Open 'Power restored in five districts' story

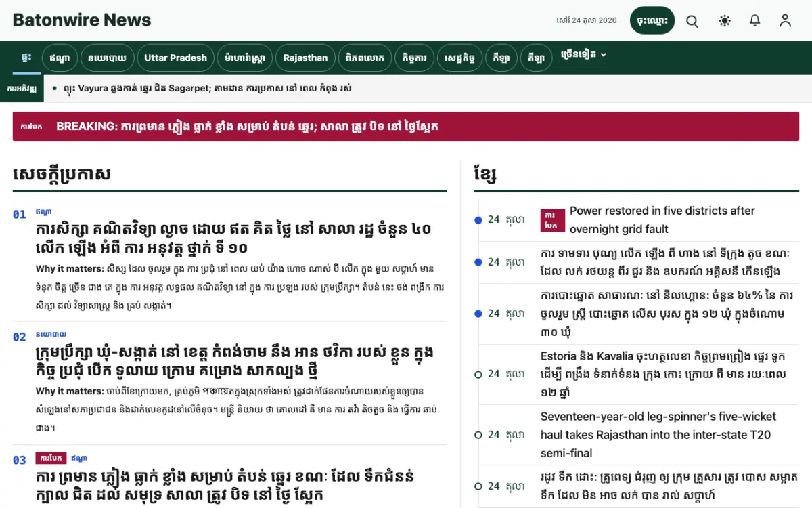tap(662, 220)
